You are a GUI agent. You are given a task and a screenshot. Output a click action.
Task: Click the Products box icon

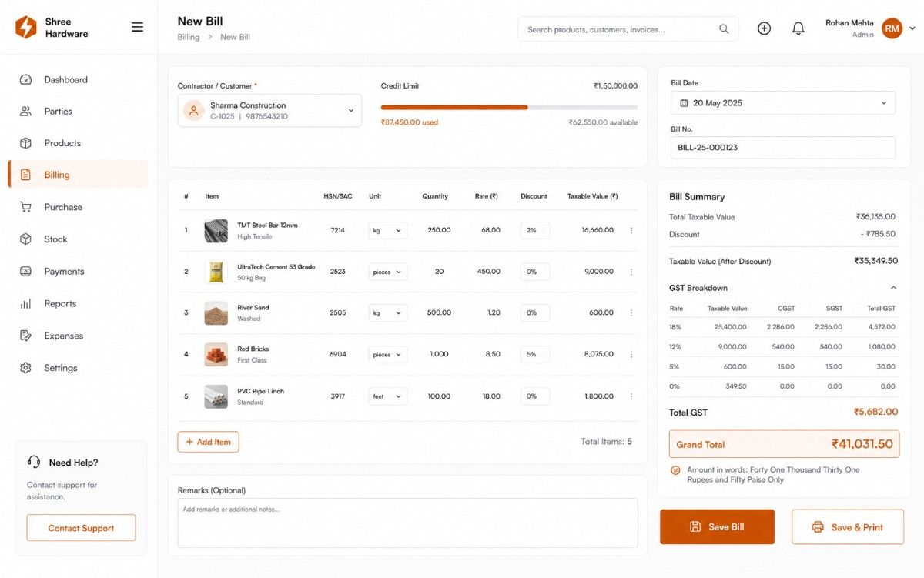click(x=25, y=143)
